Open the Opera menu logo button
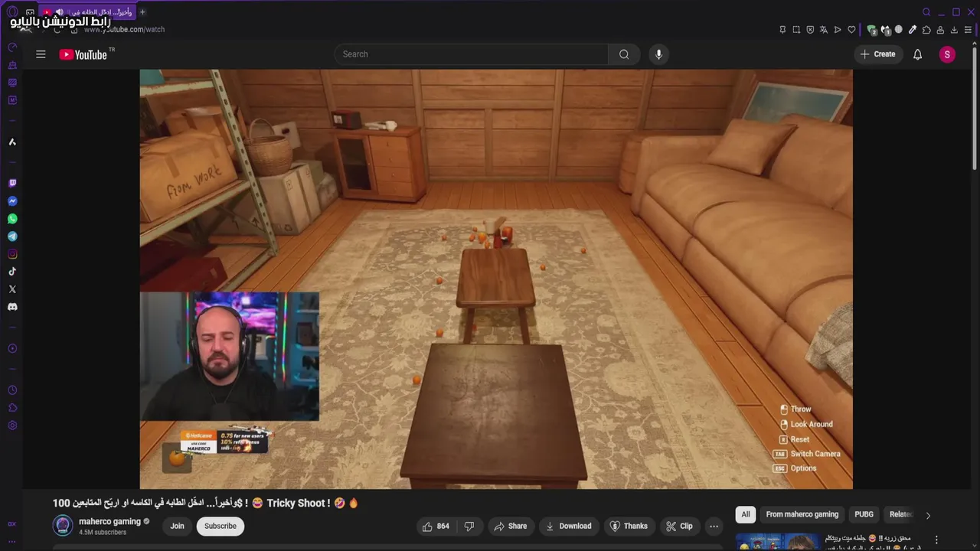The height and width of the screenshot is (551, 980). (12, 12)
